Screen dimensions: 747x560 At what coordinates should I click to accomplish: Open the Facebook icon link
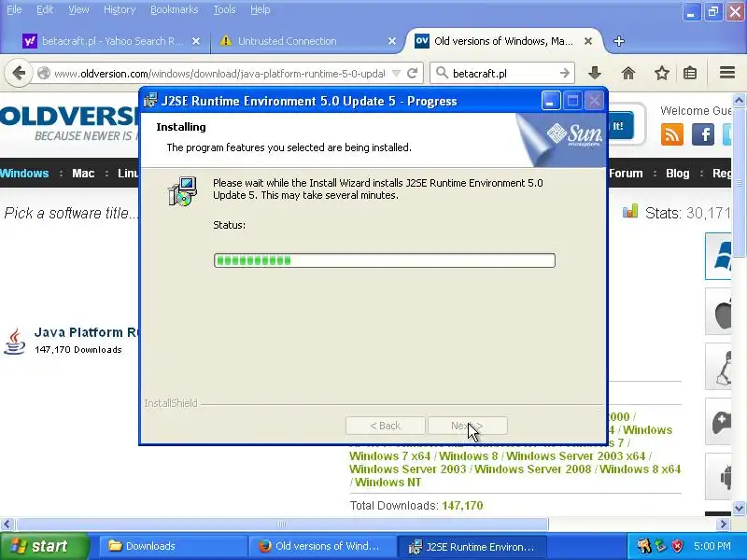point(703,134)
